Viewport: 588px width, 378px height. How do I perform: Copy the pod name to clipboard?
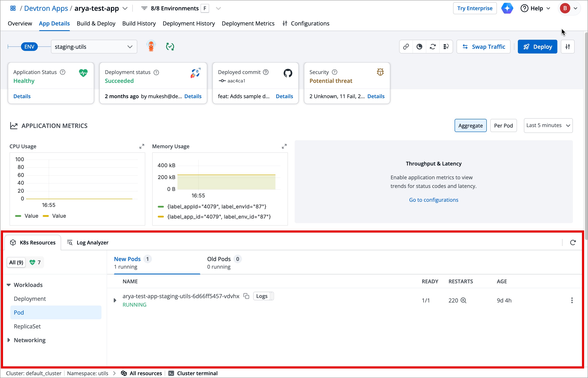246,296
